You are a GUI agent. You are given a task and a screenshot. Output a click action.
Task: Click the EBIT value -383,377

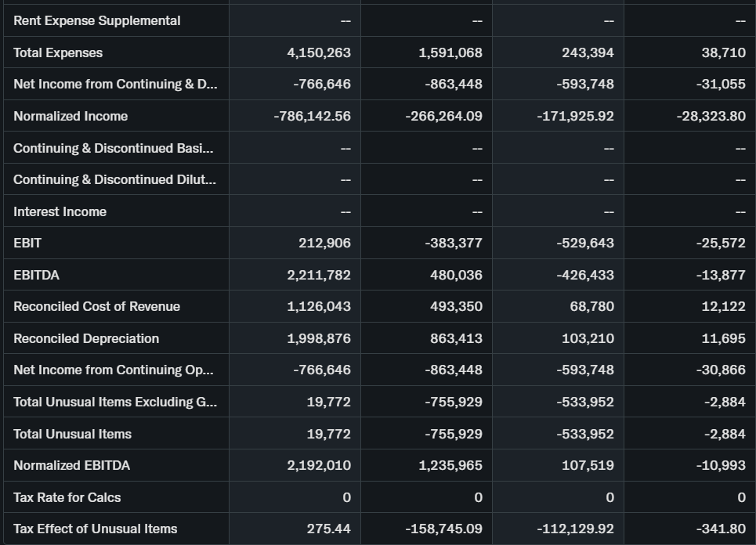[454, 243]
